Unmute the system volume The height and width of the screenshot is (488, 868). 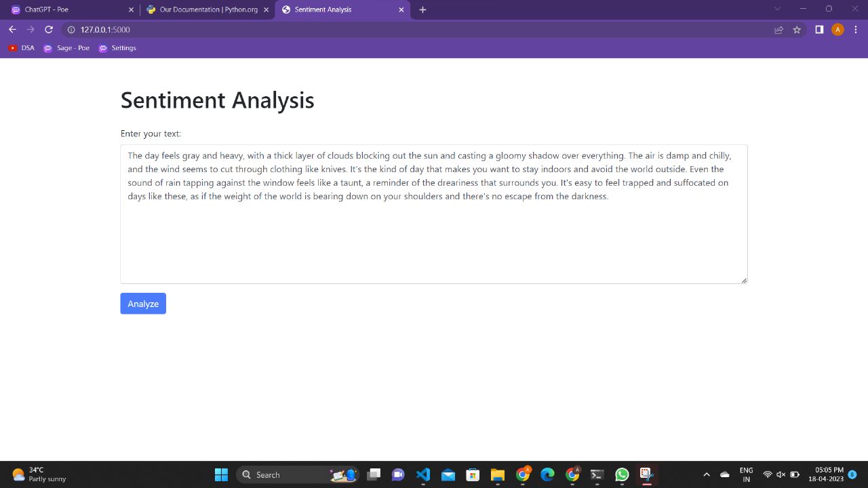(781, 474)
